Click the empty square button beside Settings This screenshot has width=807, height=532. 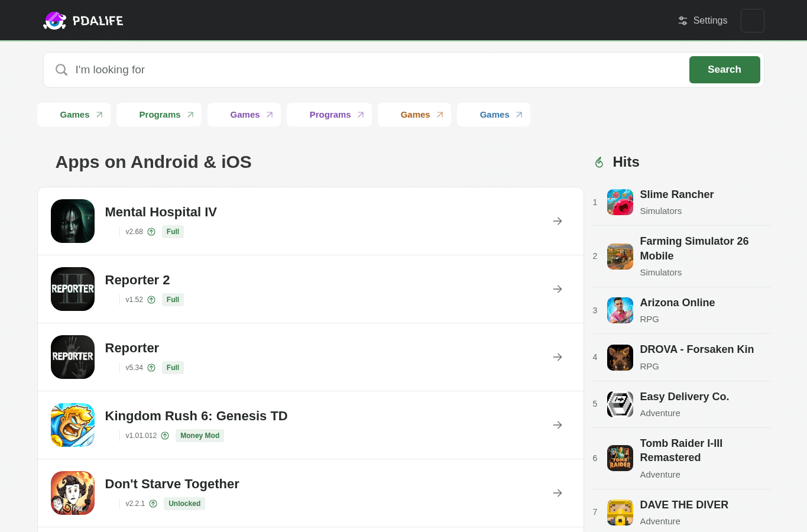pyautogui.click(x=752, y=21)
